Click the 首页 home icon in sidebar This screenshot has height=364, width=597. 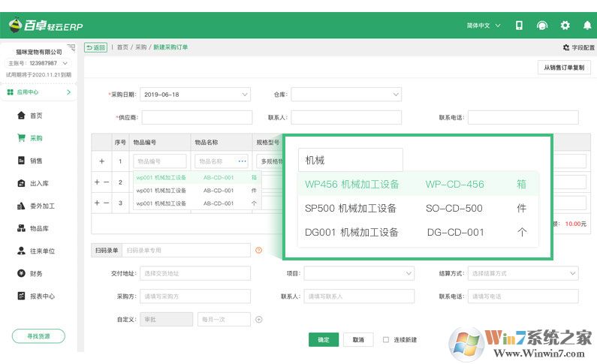coord(21,116)
